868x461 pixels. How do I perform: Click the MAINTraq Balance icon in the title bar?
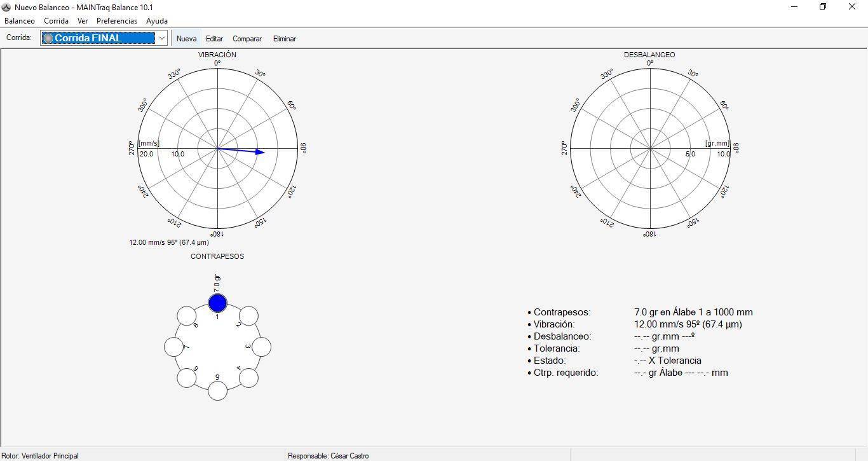point(6,7)
